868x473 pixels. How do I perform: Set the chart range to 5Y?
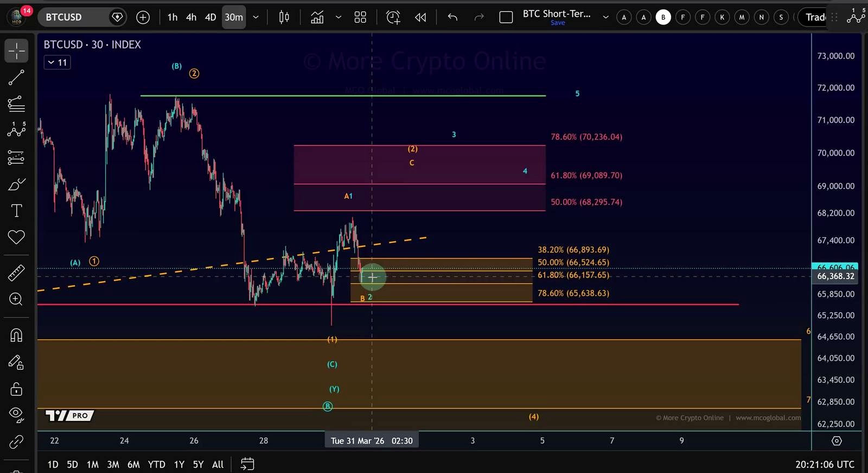pos(198,464)
